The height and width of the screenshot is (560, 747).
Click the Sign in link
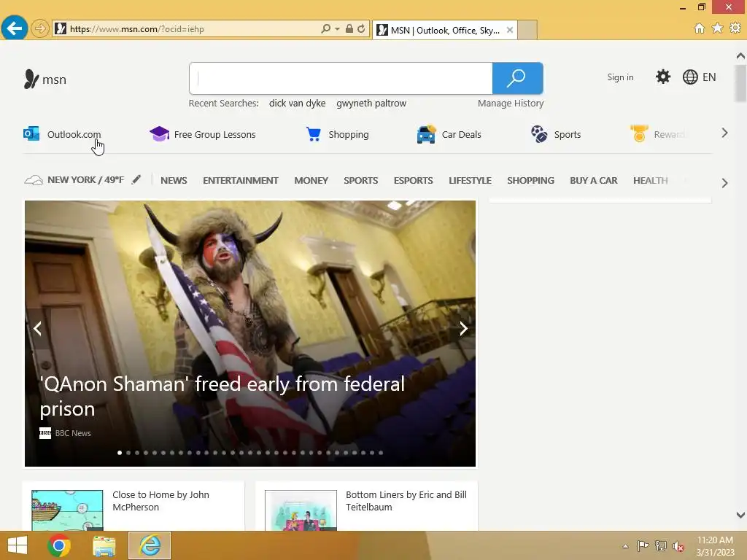(x=620, y=77)
